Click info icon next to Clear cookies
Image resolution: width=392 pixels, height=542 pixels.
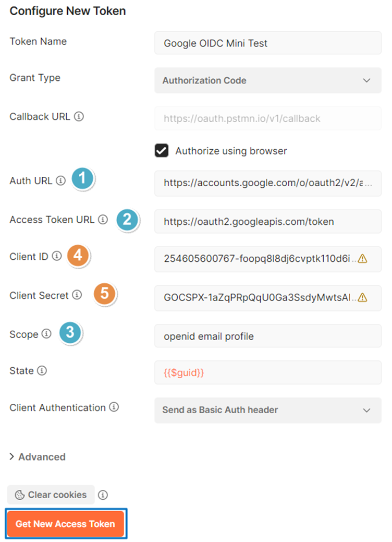click(x=103, y=495)
